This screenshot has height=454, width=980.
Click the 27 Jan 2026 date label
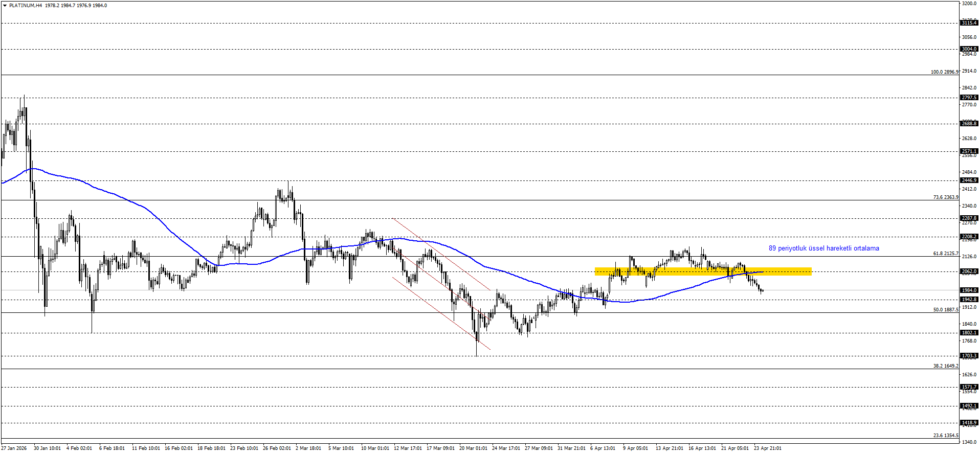point(14,448)
